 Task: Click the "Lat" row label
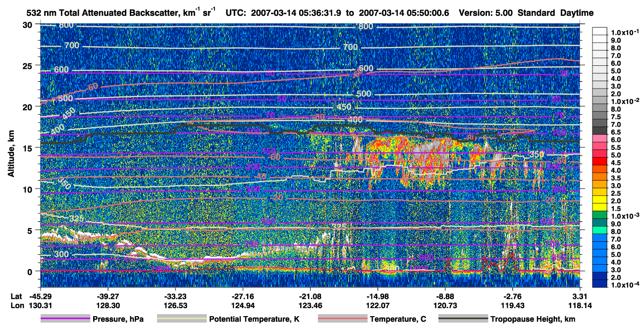click(x=16, y=296)
